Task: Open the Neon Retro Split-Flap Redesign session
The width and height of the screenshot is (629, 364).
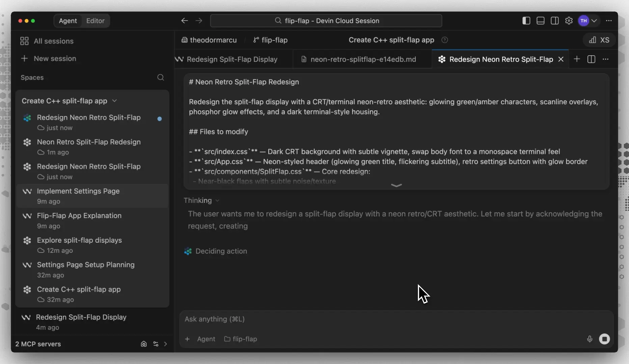Action: point(92,147)
